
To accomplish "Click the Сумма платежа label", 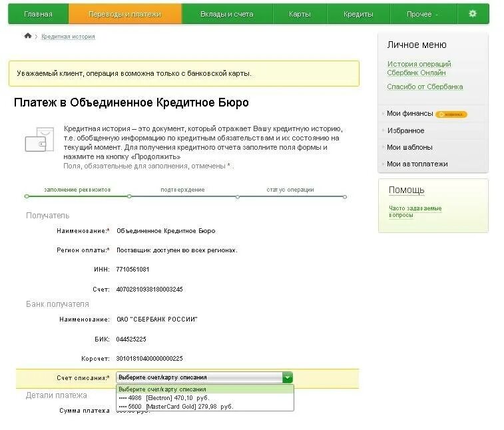I will coord(85,411).
